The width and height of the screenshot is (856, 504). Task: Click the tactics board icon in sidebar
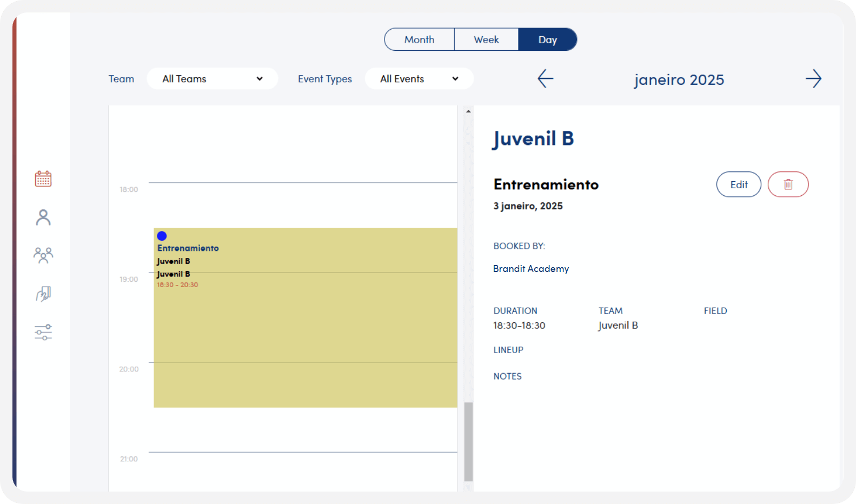(43, 294)
